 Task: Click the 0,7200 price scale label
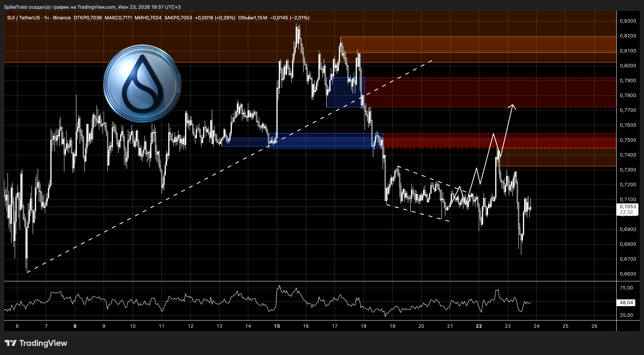pos(628,184)
